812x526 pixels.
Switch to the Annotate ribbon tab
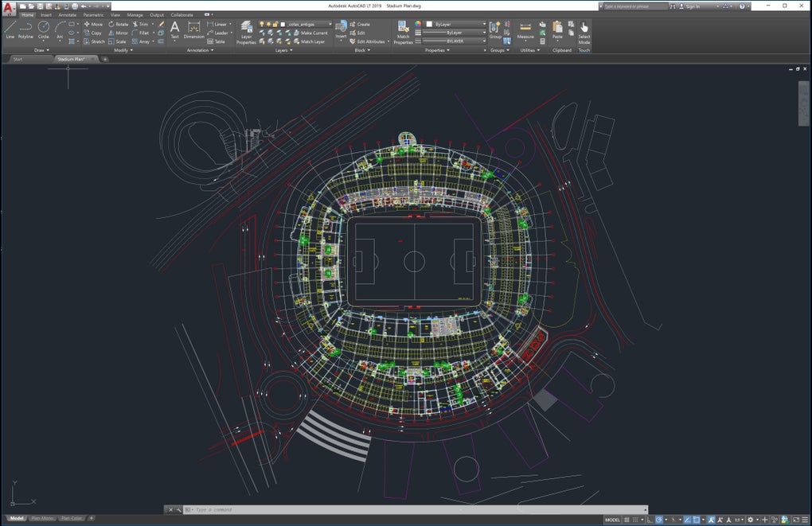pyautogui.click(x=67, y=14)
